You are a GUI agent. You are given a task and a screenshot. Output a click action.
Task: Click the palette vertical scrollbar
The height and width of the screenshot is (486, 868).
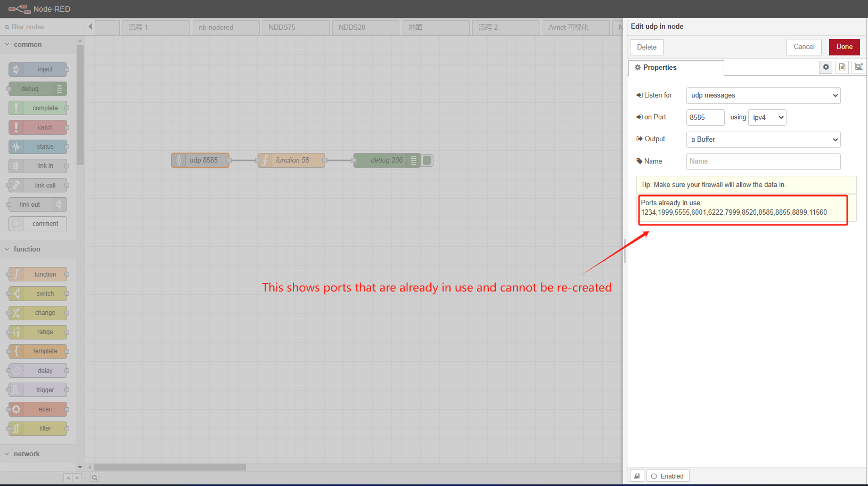click(80, 105)
